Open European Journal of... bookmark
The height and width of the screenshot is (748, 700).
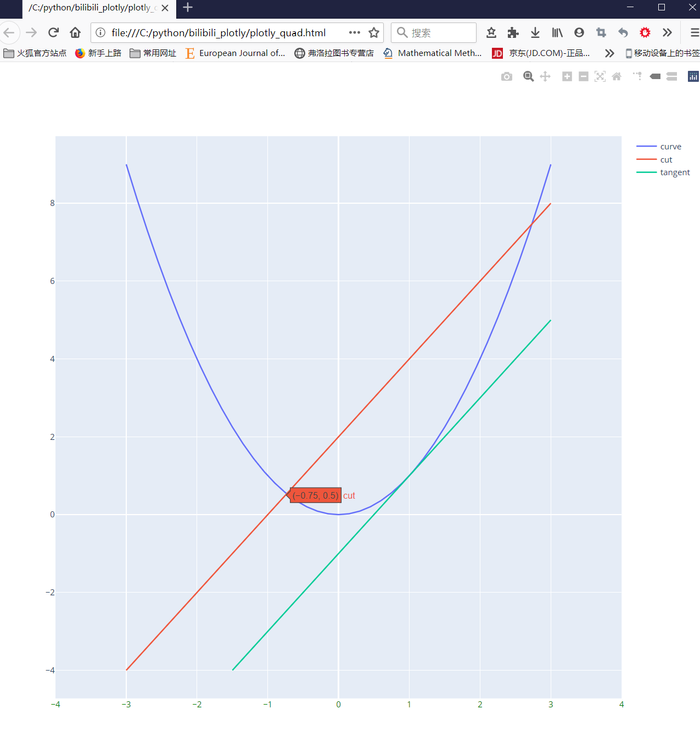(235, 53)
